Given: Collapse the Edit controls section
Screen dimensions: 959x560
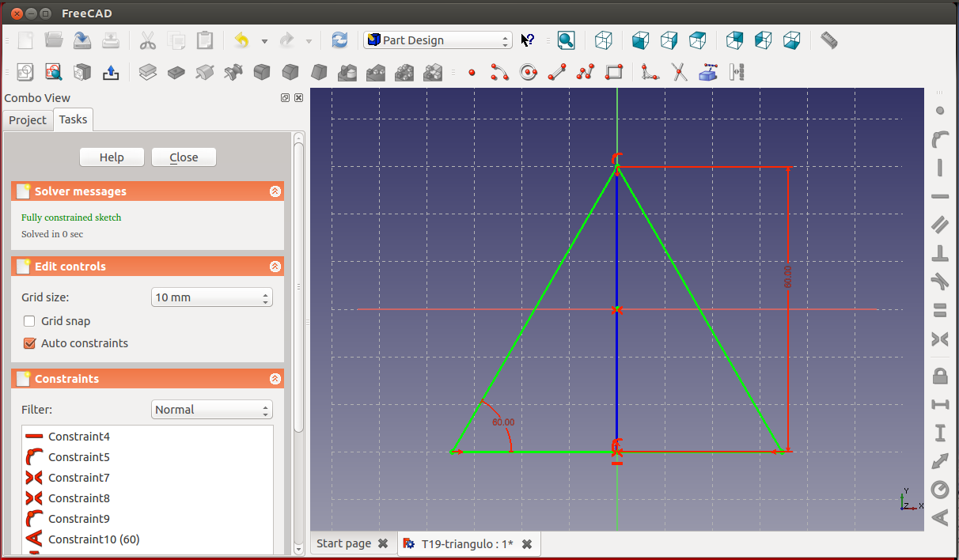Looking at the screenshot, I should pos(275,267).
